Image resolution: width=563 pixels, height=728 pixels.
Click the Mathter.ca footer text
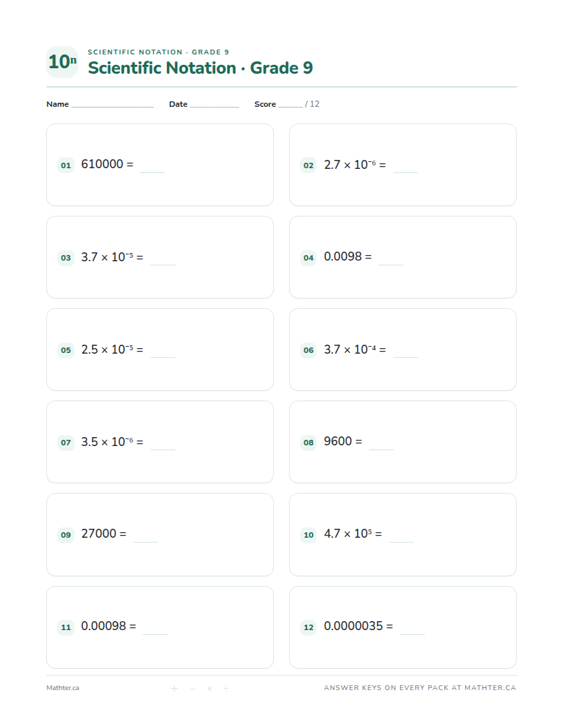[63, 688]
